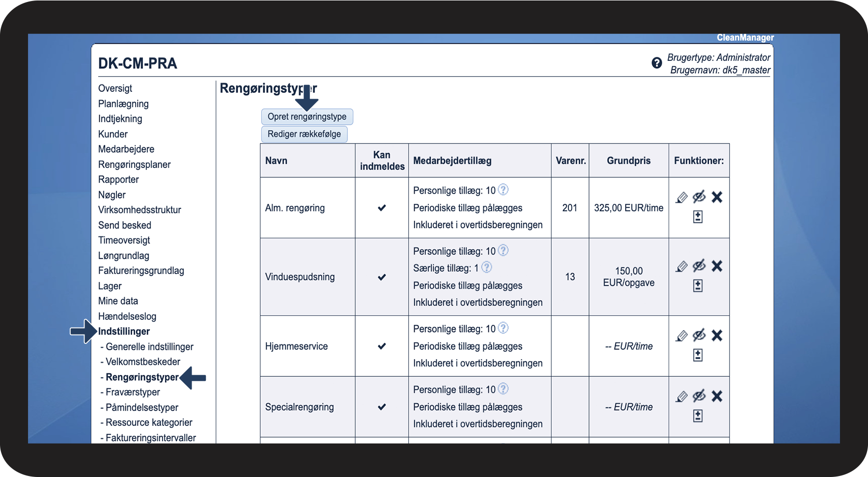Open help icon beside Brugertype

[657, 63]
